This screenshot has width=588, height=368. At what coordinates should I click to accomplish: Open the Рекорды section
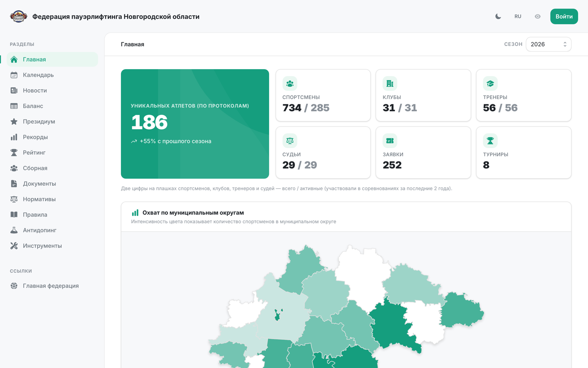(52, 137)
